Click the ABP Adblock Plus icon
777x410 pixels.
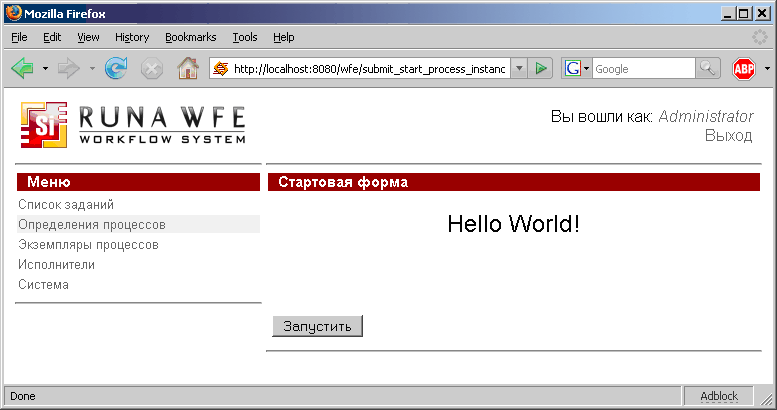(x=744, y=68)
